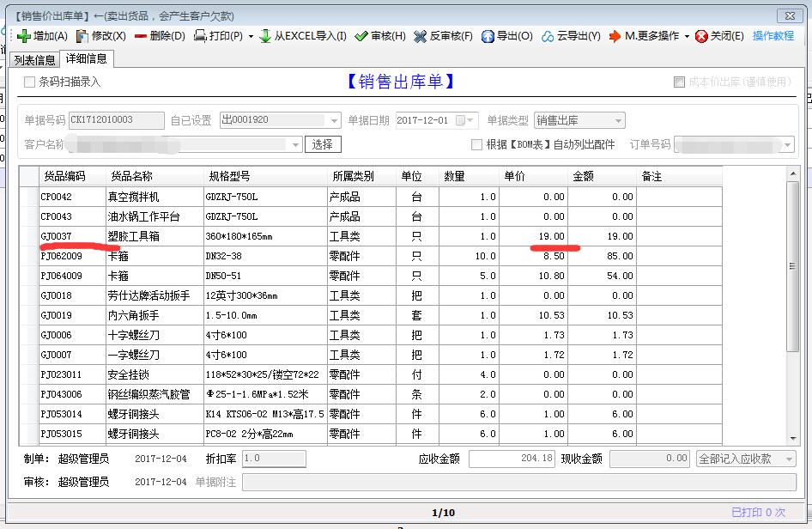Click 反审核(F) to un-approve
The height and width of the screenshot is (529, 812).
click(420, 36)
